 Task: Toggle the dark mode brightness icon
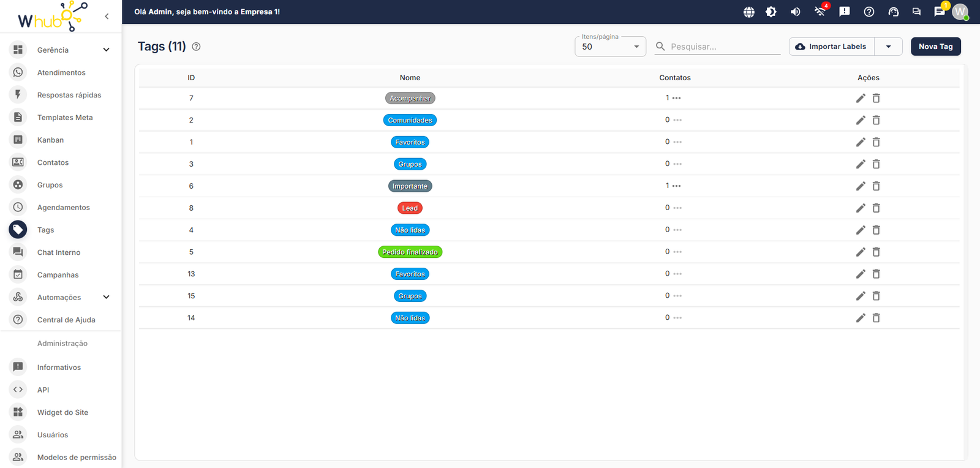pos(771,12)
